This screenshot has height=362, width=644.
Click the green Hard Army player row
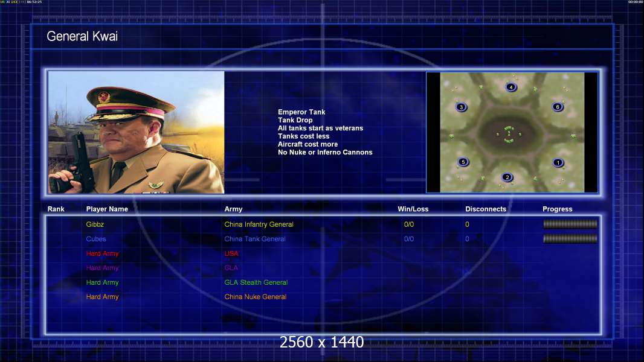click(x=102, y=282)
